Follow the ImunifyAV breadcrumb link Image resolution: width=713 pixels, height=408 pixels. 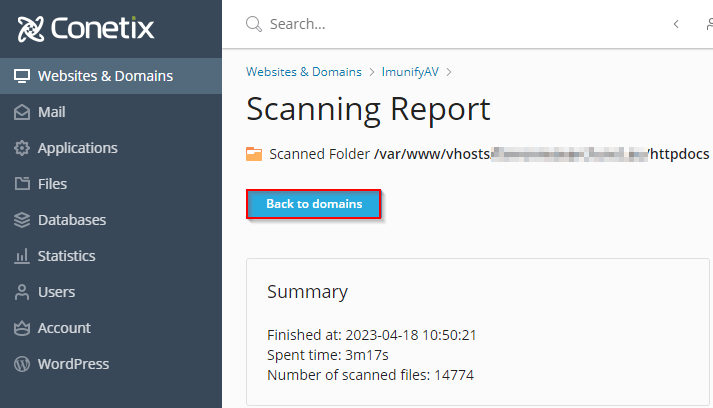[x=410, y=72]
